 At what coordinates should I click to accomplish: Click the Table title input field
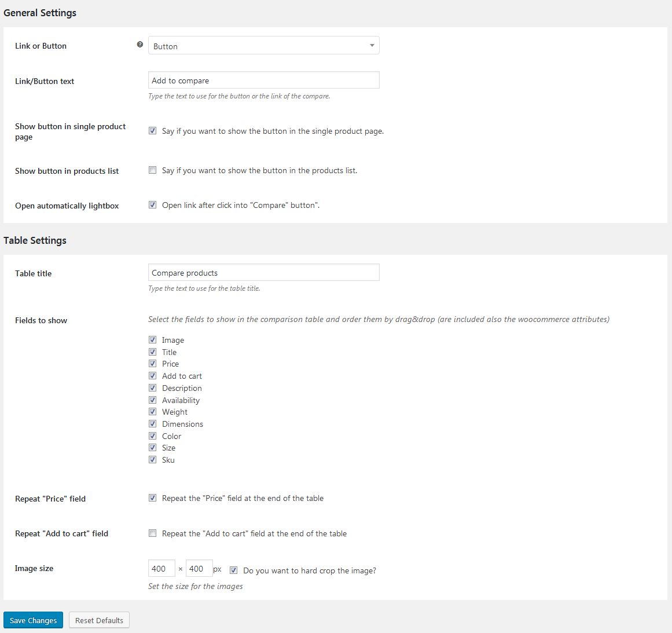pos(263,272)
